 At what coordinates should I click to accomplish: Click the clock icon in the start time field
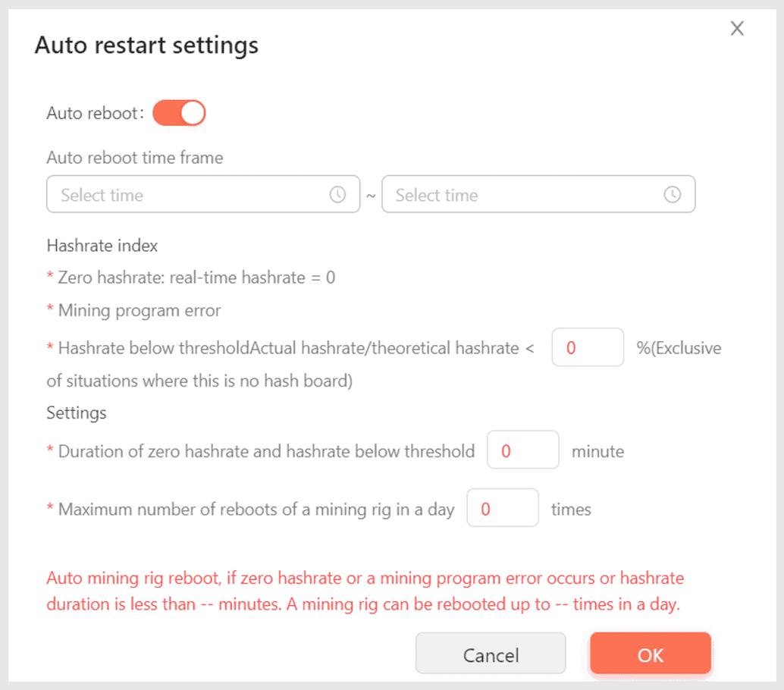(337, 195)
